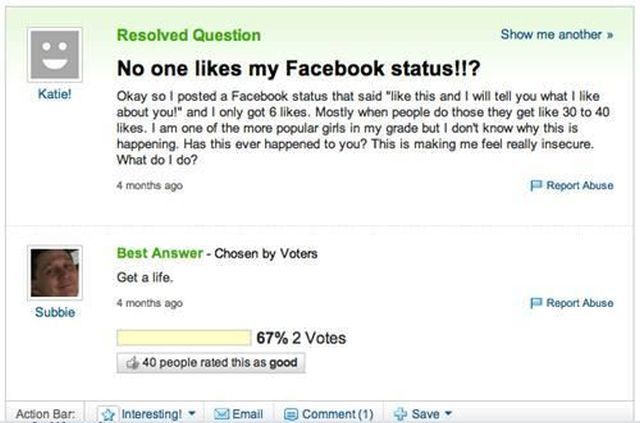640x423 pixels.
Task: Click the speech bubble Comment icon
Action: (291, 413)
